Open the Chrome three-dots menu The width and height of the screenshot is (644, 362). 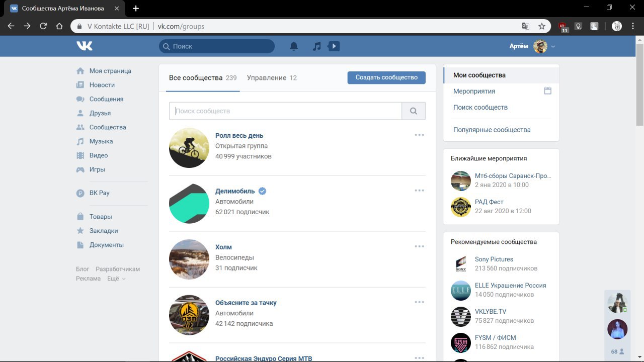(633, 26)
